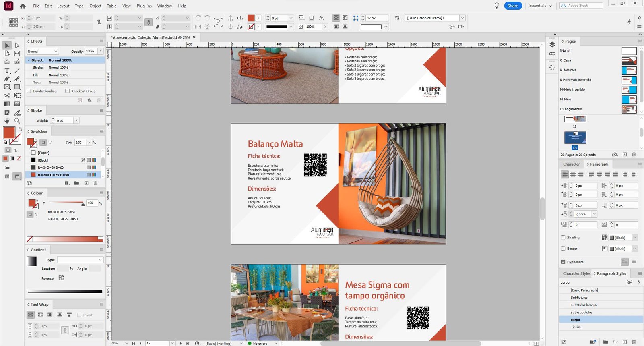Toggle Align left paragraph button

point(565,174)
